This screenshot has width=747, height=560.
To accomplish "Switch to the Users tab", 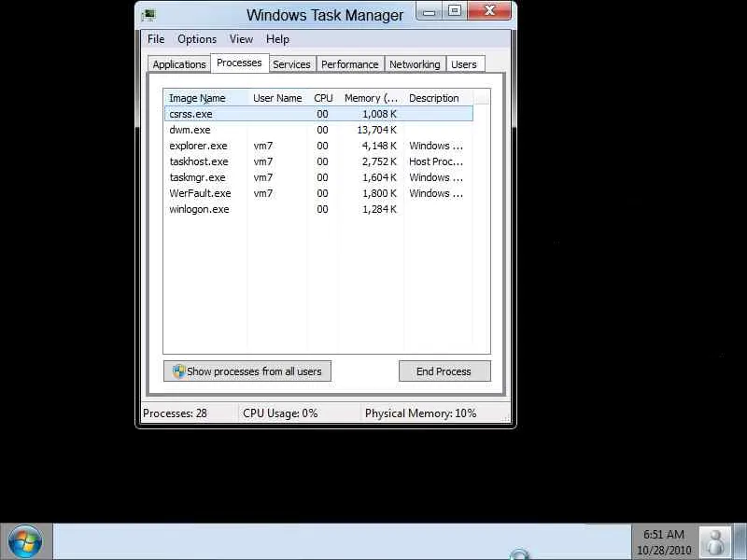I will coord(464,64).
